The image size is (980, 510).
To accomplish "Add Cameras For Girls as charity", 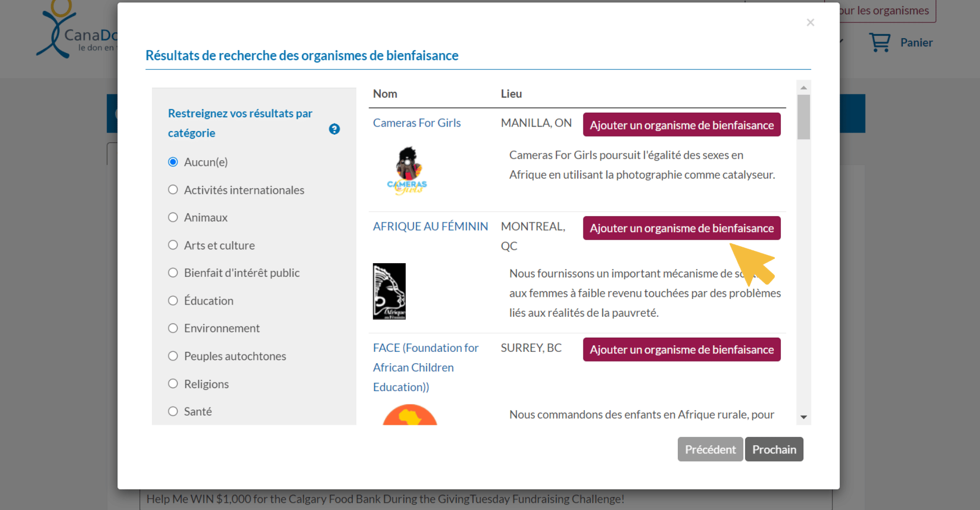I will pos(681,125).
